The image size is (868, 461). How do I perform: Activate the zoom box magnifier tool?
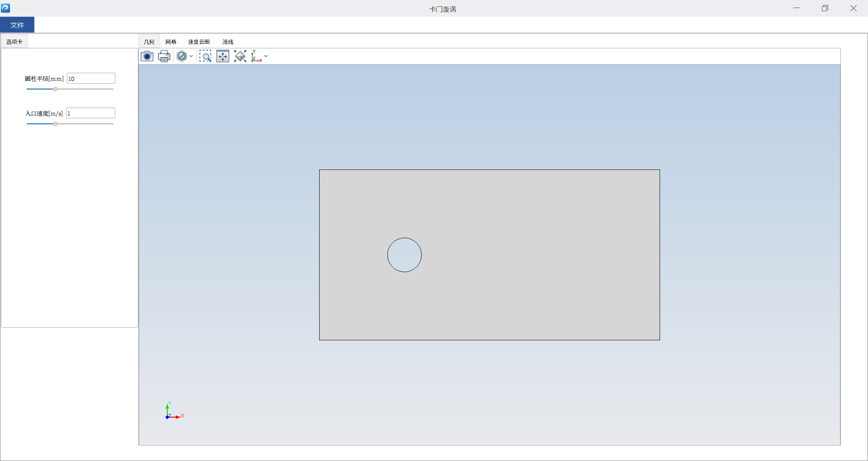tap(205, 56)
